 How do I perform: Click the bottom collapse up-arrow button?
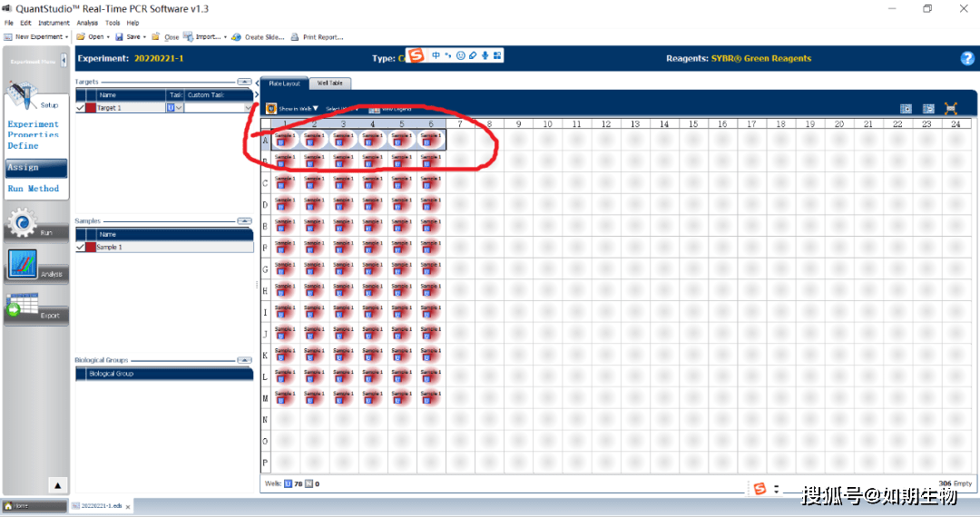(57, 485)
